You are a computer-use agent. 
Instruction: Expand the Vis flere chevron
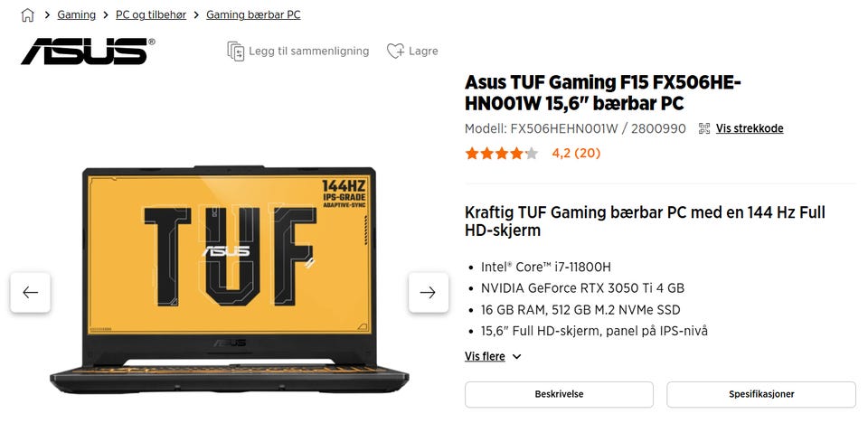[x=516, y=357]
